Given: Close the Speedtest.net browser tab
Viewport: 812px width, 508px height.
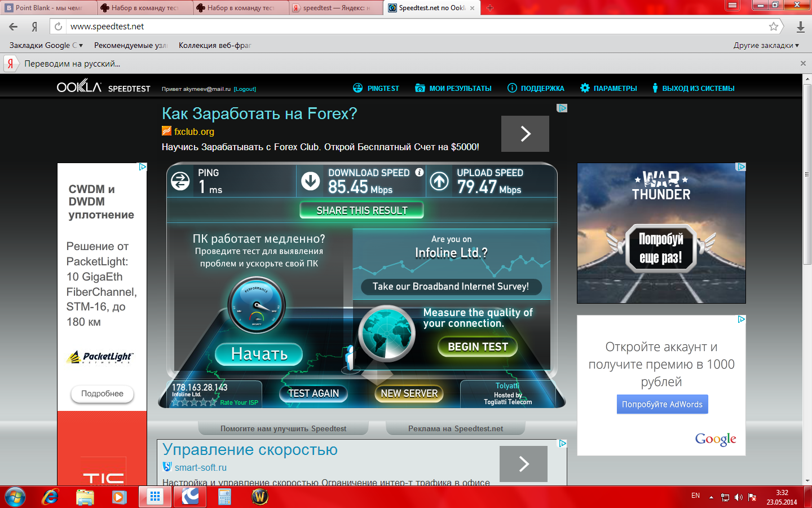Looking at the screenshot, I should pos(473,8).
